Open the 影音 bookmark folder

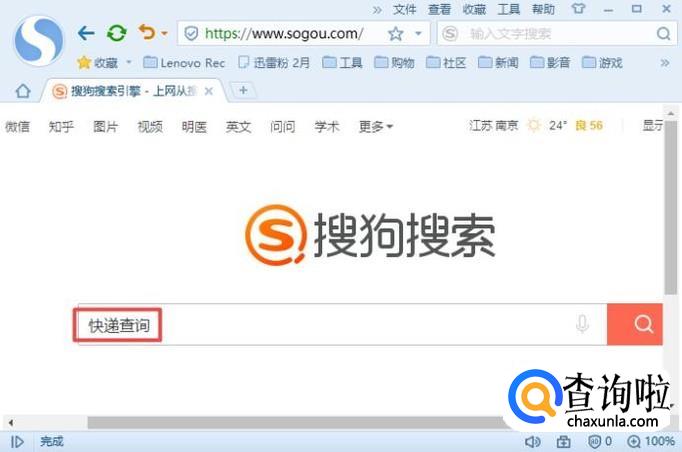550,63
